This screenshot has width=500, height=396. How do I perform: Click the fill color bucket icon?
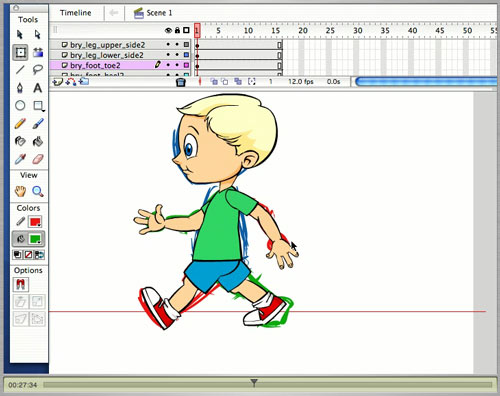pyautogui.click(x=21, y=239)
